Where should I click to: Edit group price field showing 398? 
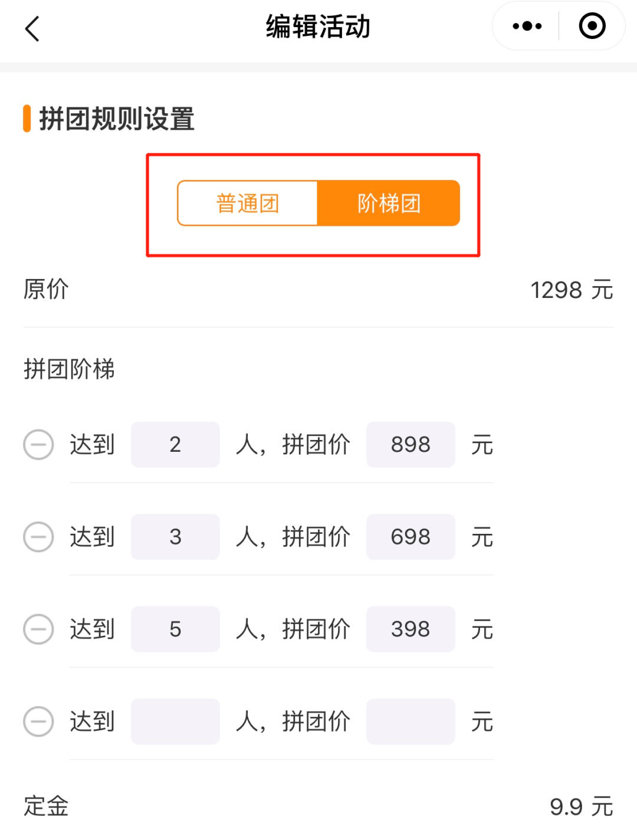411,629
